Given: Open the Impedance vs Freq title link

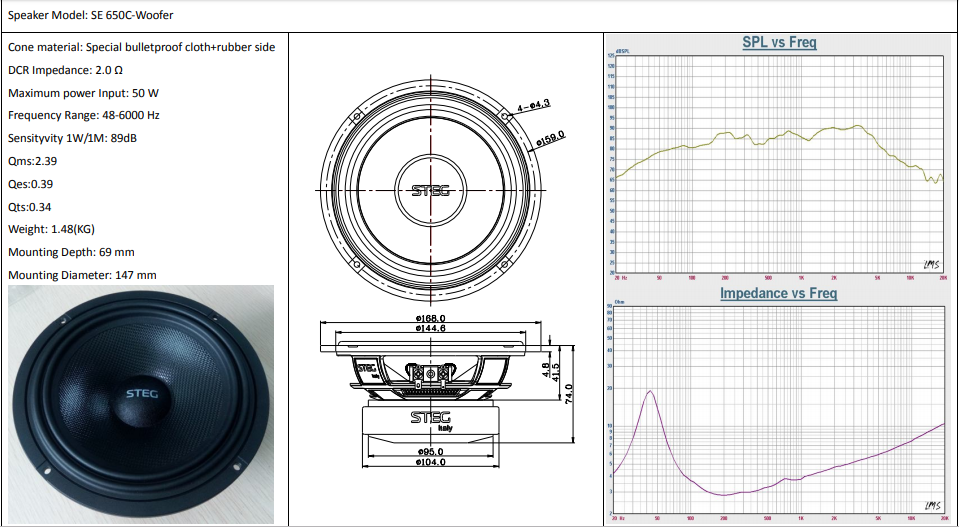Looking at the screenshot, I should [x=778, y=293].
